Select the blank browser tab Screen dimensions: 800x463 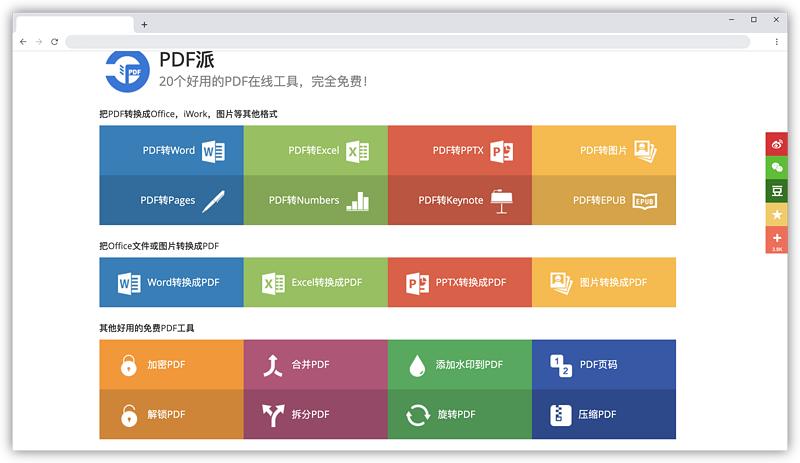pos(74,25)
